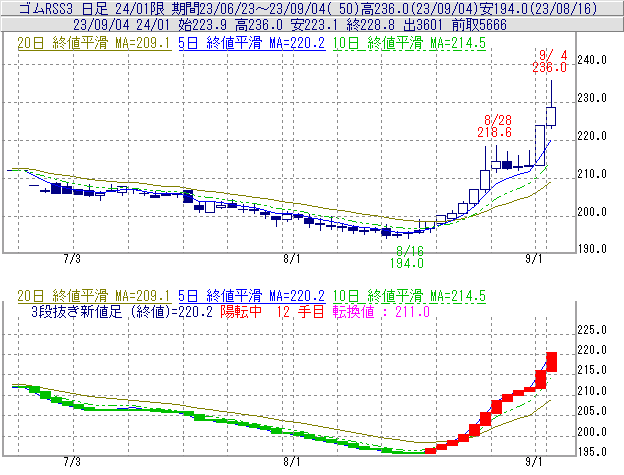
Task: Click the 20日 終値平滑 MA=209.1 legend in lower chart
Action: [94, 296]
